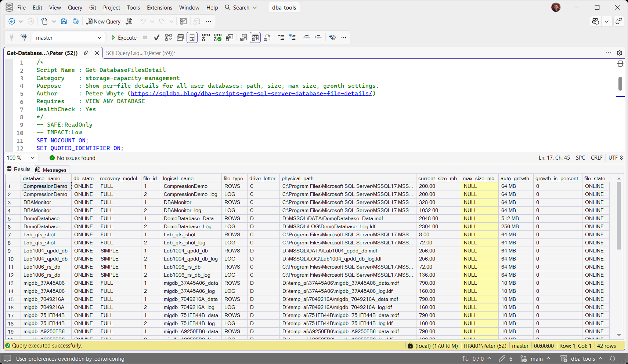The height and width of the screenshot is (364, 628).
Task: Switch to the SQLQuery1.sql tab
Action: [141, 53]
